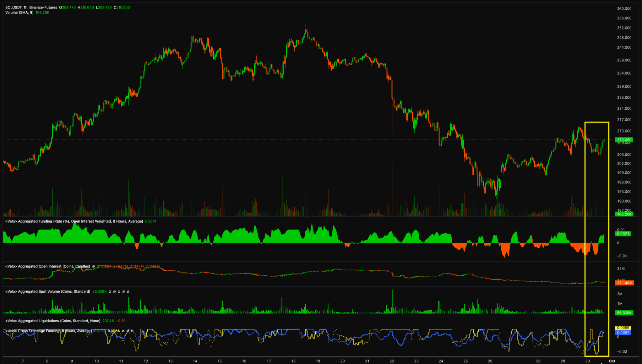The height and width of the screenshot is (364, 642).
Task: Click the green 56.328K spot volume tag
Action: (x=624, y=313)
